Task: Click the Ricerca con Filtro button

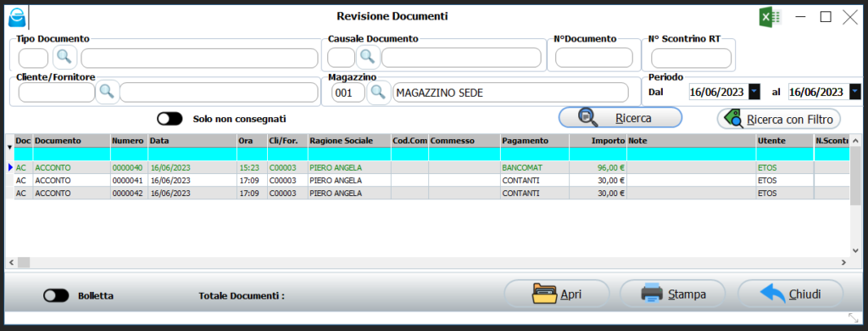Action: [x=779, y=119]
